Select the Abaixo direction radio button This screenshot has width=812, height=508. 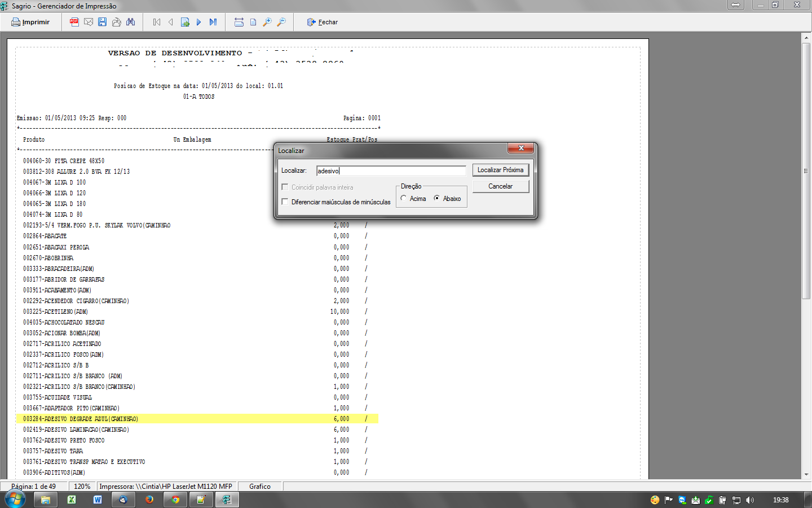point(437,198)
